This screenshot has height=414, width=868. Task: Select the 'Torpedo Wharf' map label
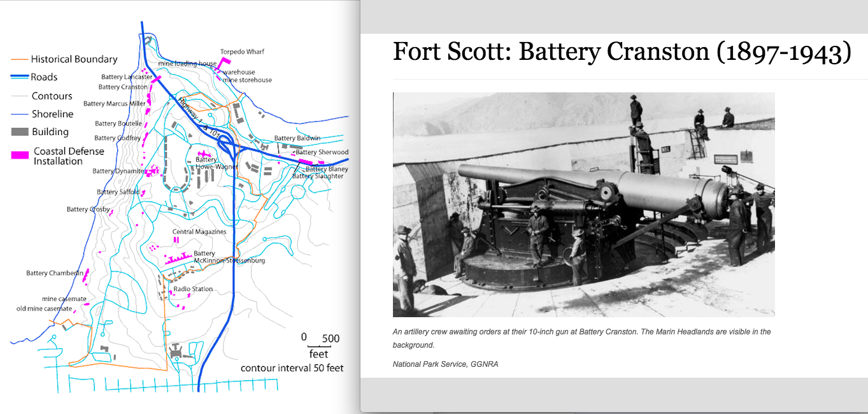[x=242, y=52]
